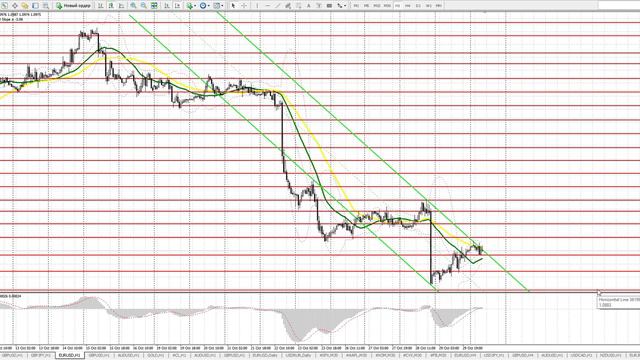Switch chart to bar chart

point(100,6)
